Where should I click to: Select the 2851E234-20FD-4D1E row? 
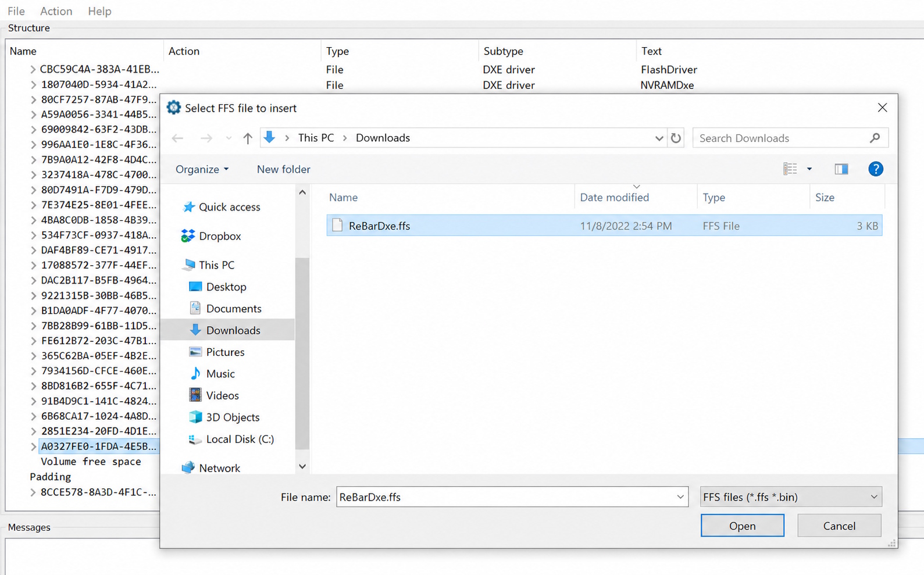tap(99, 431)
